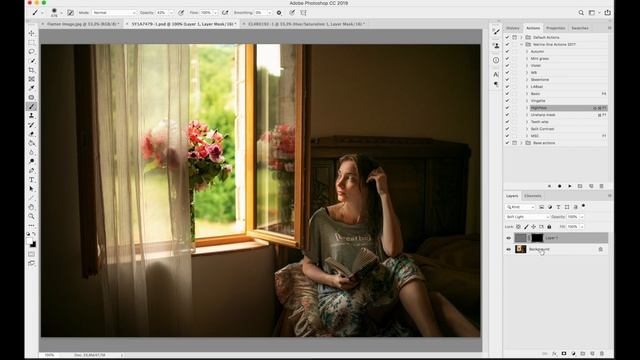The height and width of the screenshot is (360, 640).
Task: Toggle Quick Mask mode
Action: point(31,254)
